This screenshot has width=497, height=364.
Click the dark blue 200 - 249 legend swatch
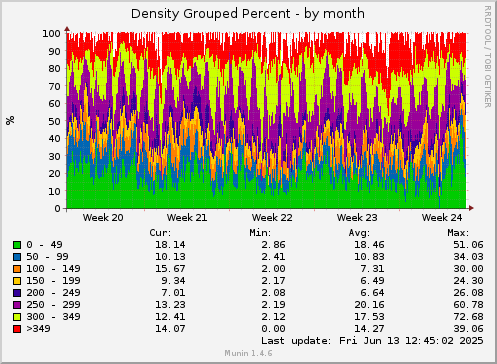pos(17,293)
